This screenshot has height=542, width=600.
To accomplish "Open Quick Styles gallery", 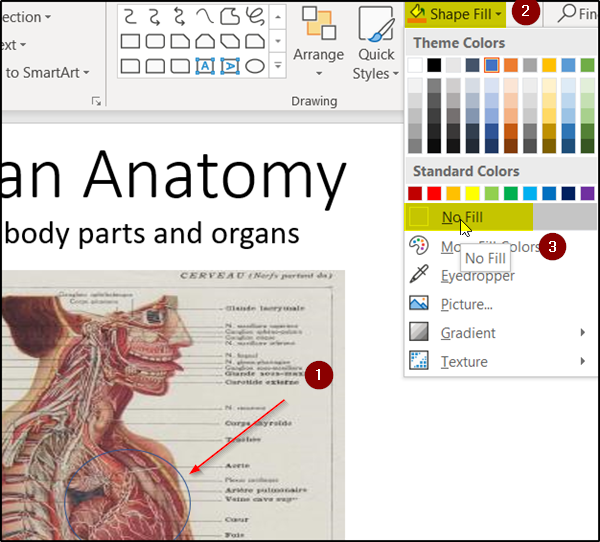I will click(376, 43).
